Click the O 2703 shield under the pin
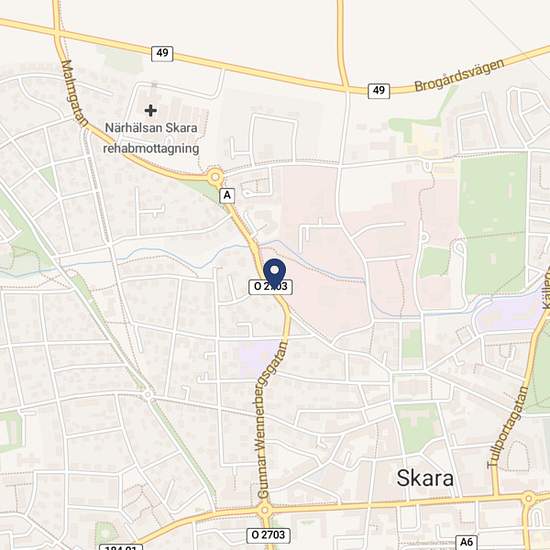The image size is (550, 550). pyautogui.click(x=270, y=287)
